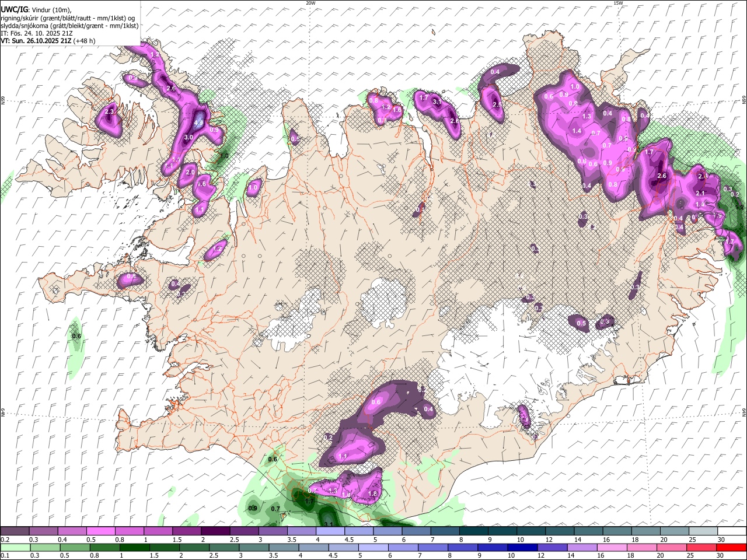Select the 2 swatch in the lower rain legend row
This screenshot has width=747, height=560.
(194, 548)
